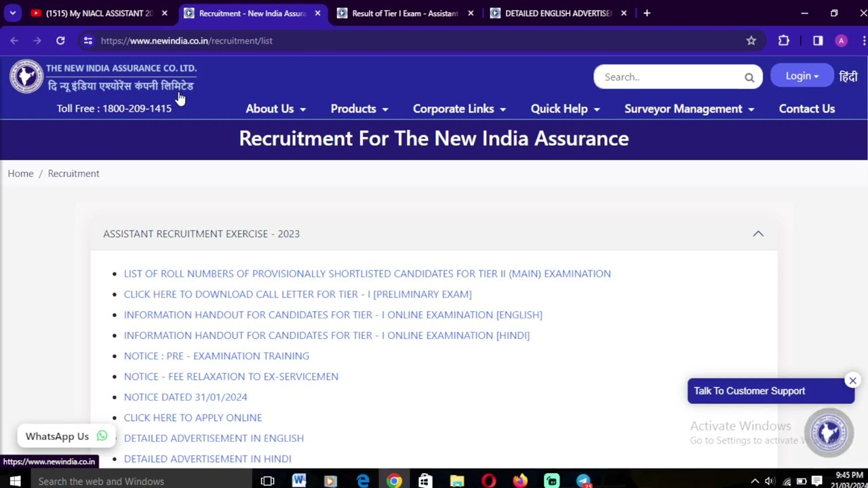Open list of provisionally shortlisted candidates link
Viewport: 868px width, 488px height.
click(x=367, y=274)
